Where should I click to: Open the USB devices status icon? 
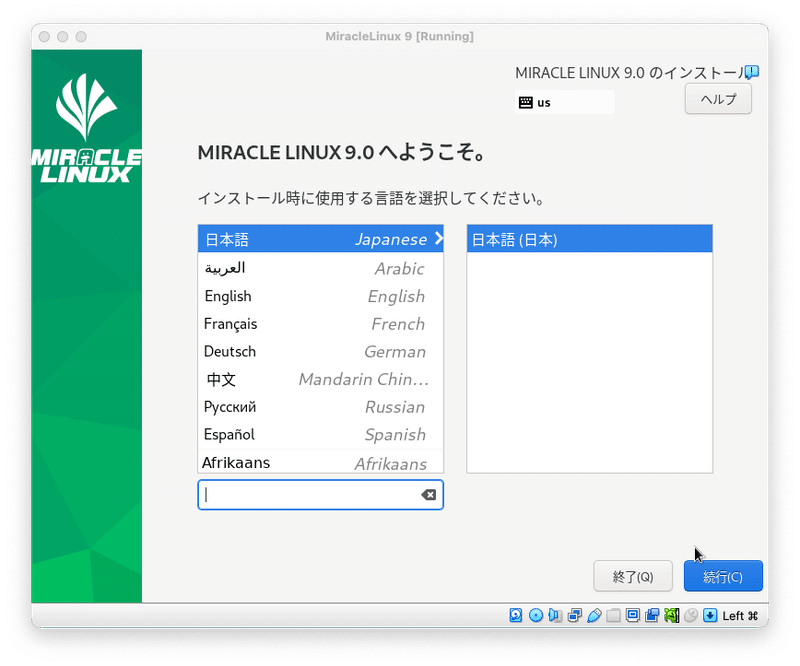coord(594,615)
